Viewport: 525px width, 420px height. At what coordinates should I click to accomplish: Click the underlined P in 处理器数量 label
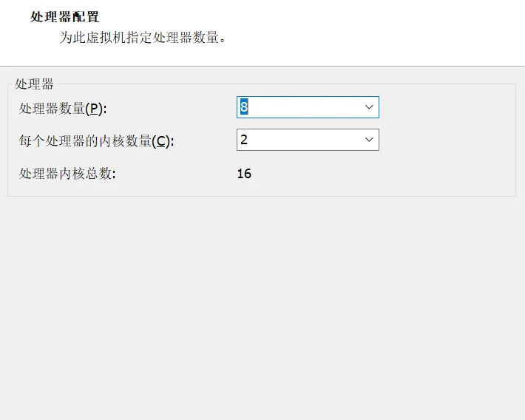[93, 109]
